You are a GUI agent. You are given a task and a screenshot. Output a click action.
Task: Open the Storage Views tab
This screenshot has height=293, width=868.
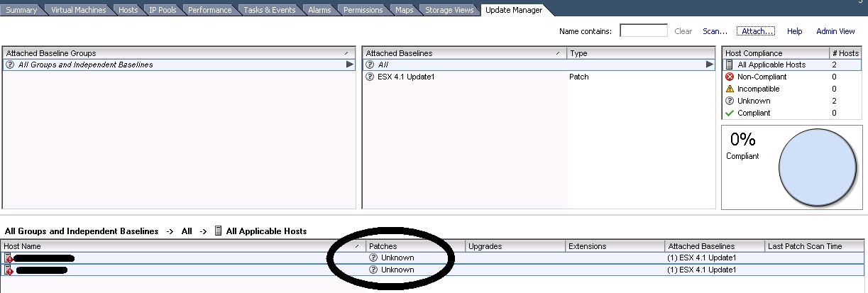449,10
